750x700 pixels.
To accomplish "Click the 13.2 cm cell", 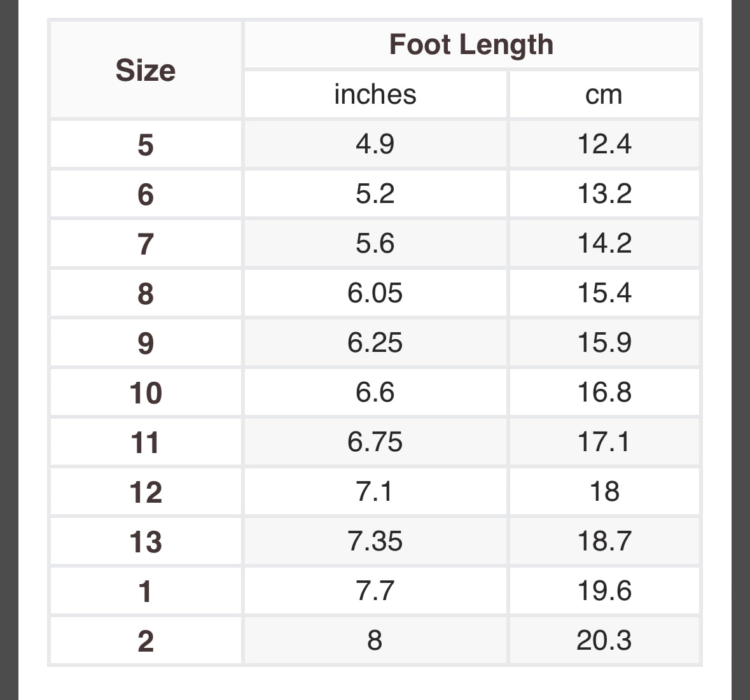I will tap(604, 194).
